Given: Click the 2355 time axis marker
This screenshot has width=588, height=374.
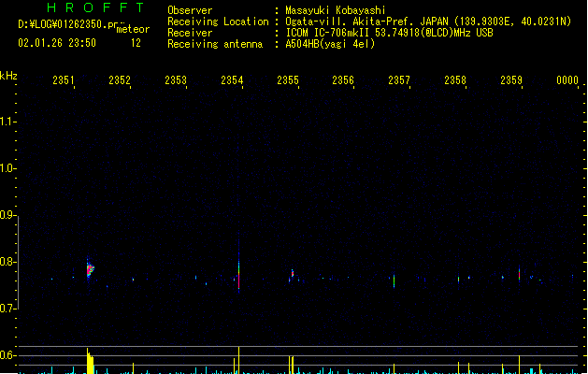Looking at the screenshot, I should pos(288,80).
